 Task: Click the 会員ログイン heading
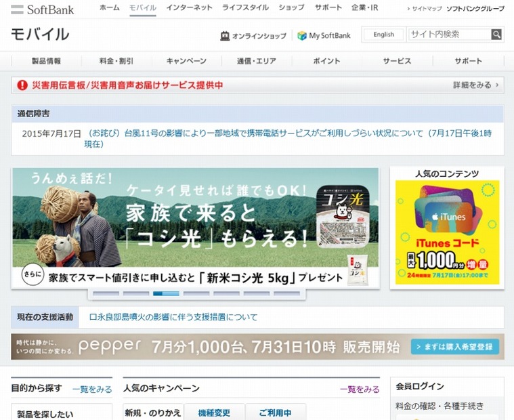click(420, 386)
